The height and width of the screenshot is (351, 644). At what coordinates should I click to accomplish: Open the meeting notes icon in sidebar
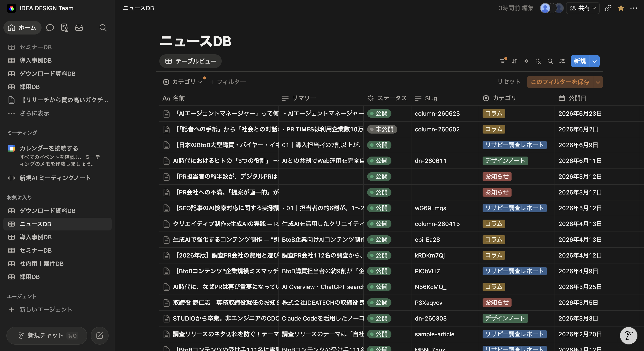65,27
